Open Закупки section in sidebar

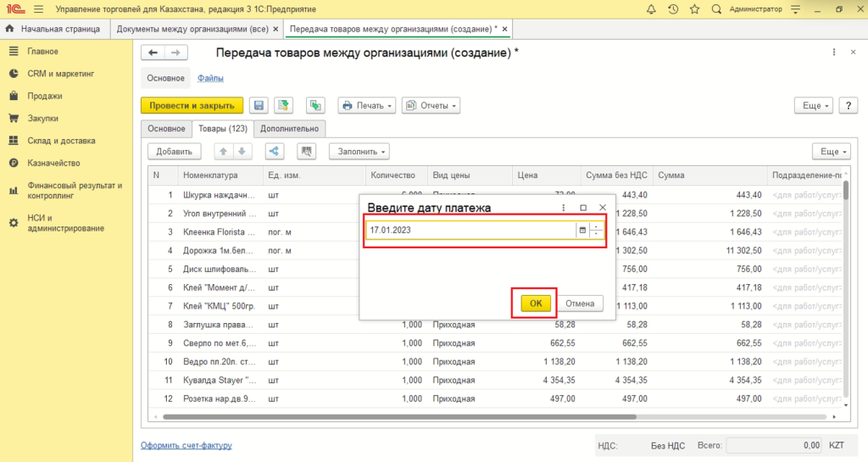tap(42, 119)
